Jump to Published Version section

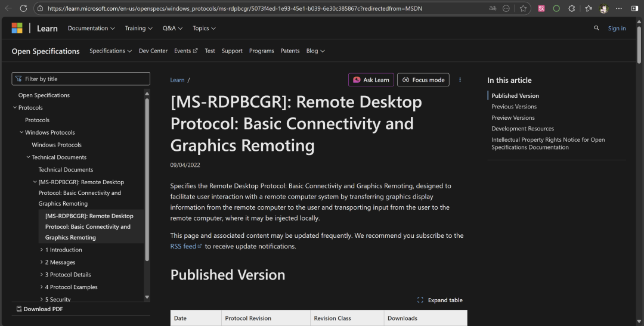(515, 95)
